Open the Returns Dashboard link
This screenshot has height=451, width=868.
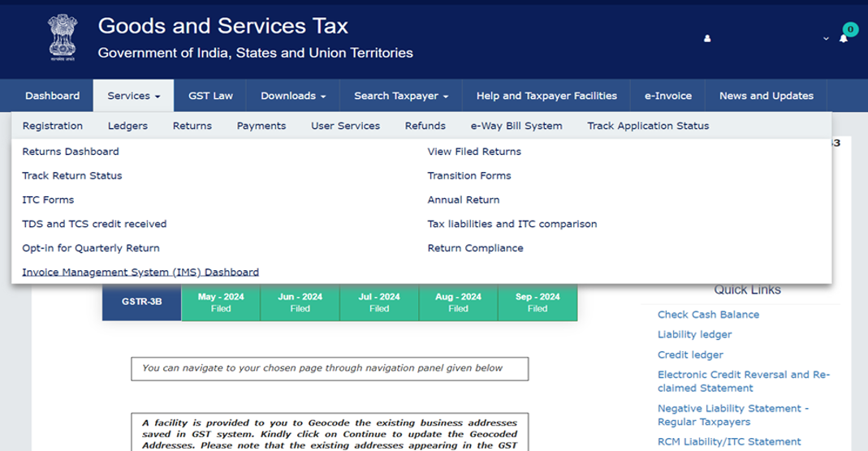click(x=71, y=152)
